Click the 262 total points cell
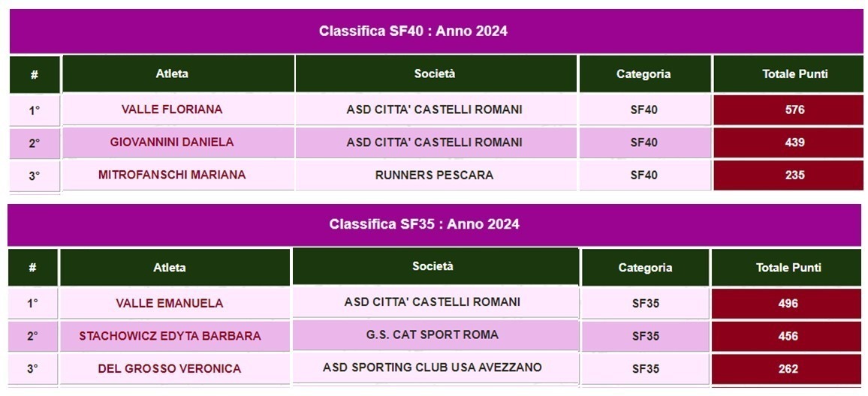The height and width of the screenshot is (396, 868). (x=787, y=368)
